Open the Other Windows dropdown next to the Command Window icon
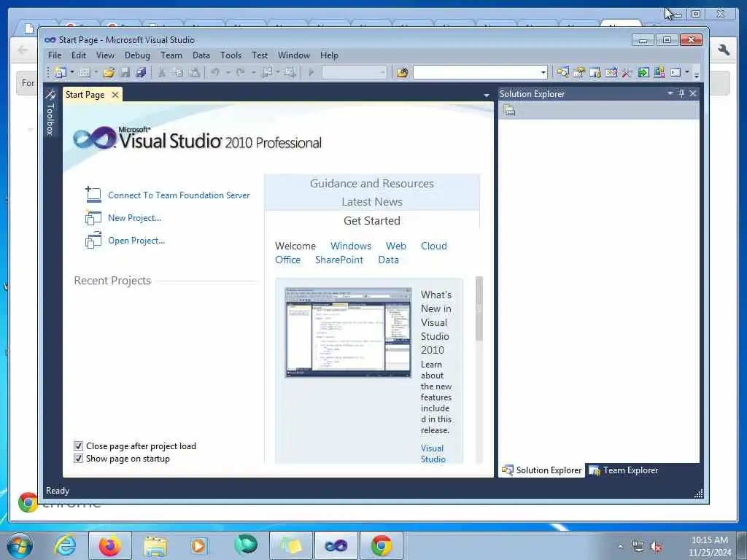This screenshot has height=560, width=747. coord(687,72)
